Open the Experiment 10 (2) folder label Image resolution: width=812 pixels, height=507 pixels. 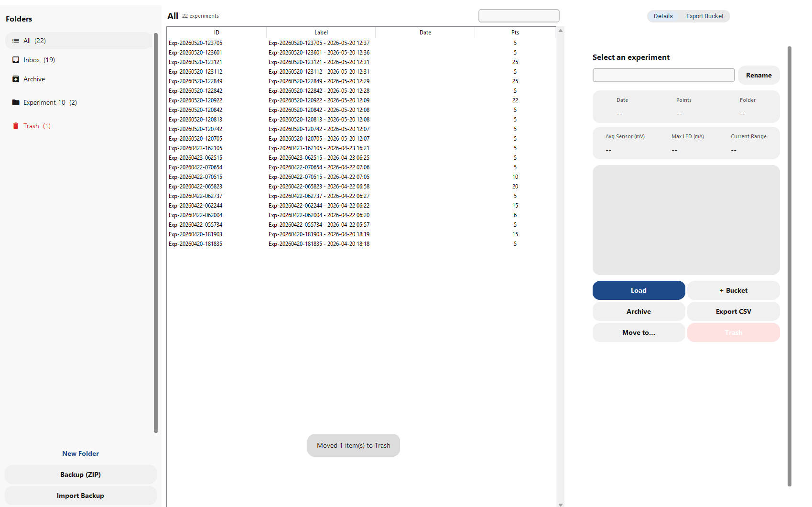[50, 102]
